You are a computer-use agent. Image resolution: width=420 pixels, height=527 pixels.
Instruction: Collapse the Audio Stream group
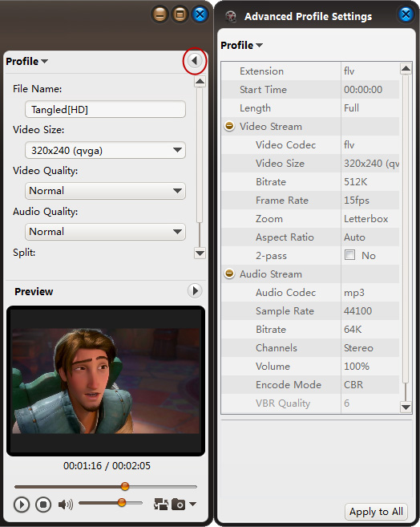coord(229,274)
